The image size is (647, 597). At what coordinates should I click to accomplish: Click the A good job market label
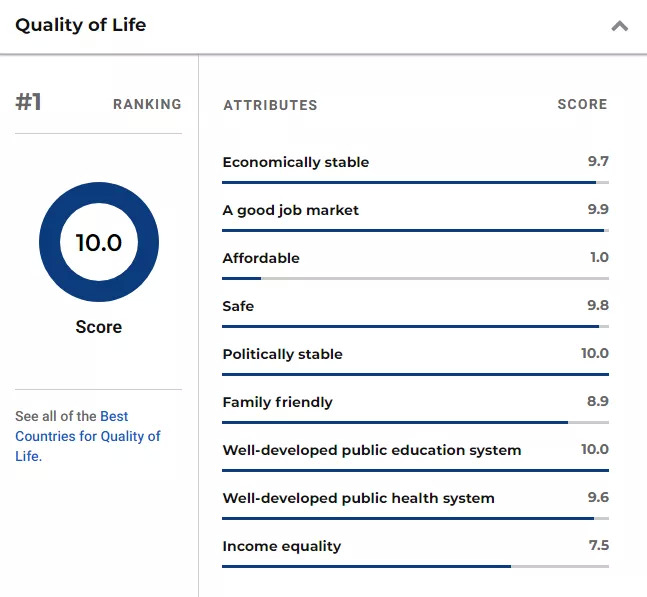pyautogui.click(x=291, y=210)
